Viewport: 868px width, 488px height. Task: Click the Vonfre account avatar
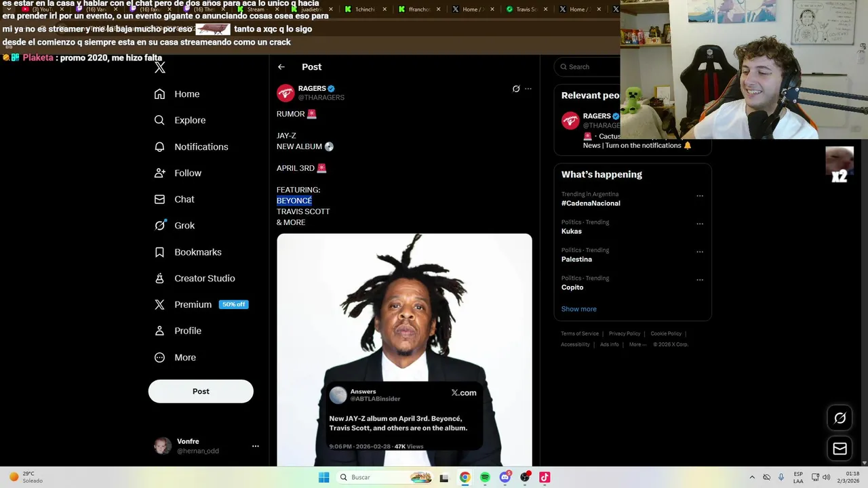[163, 446]
